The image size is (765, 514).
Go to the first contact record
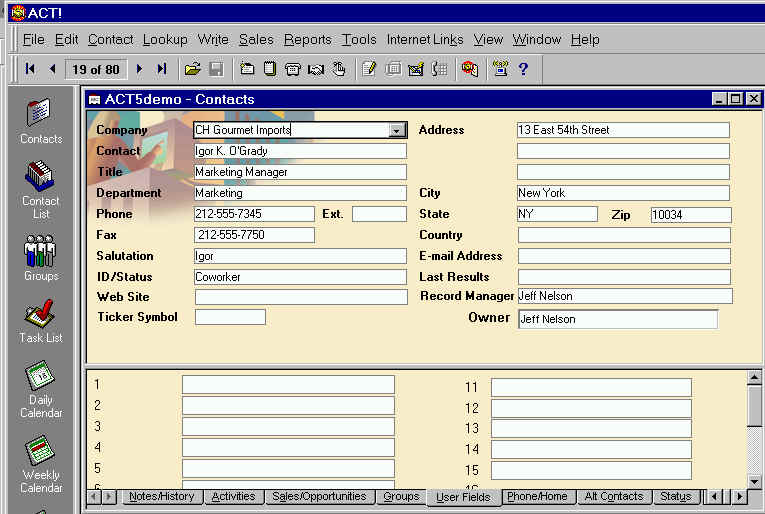30,69
